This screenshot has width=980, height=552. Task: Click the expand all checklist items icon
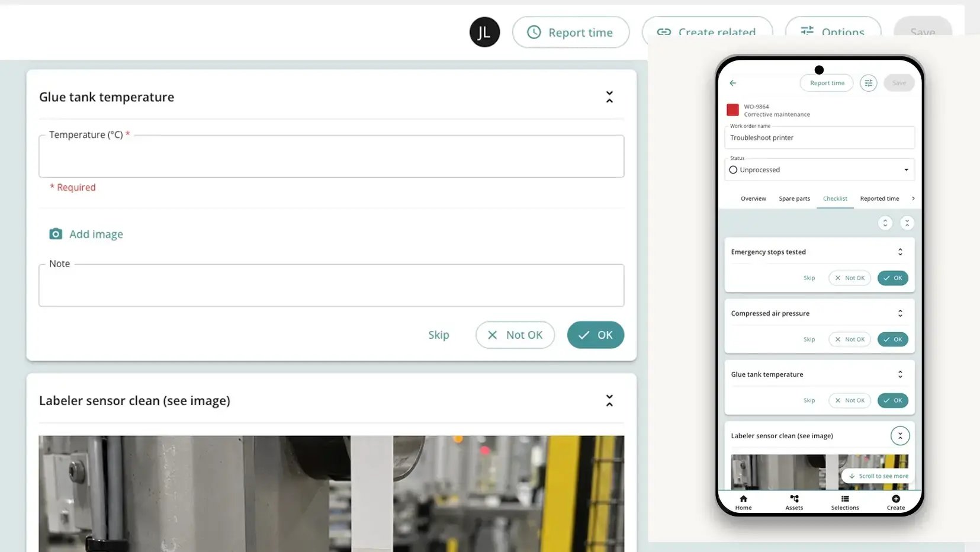point(885,223)
